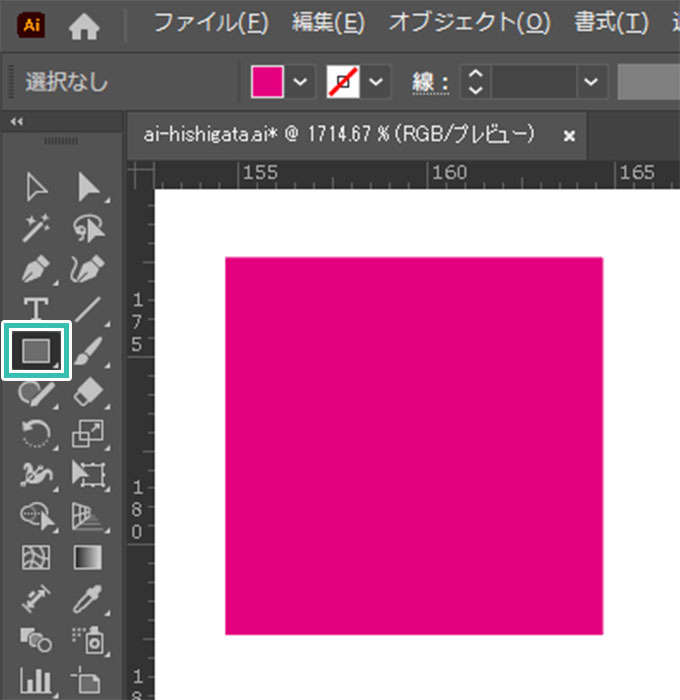The image size is (680, 700).
Task: Choose the Magic Wand tool
Action: pos(36,229)
